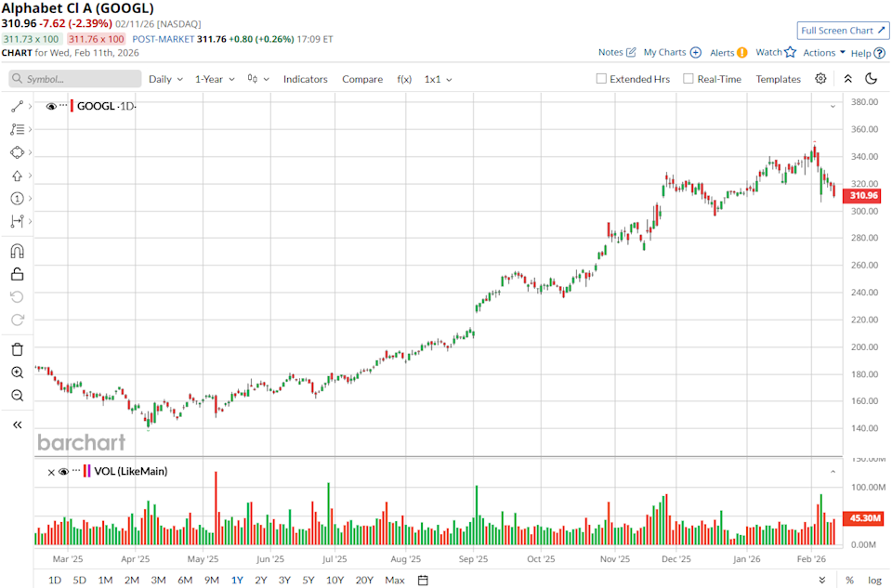Open the Actions dropdown
892x588 pixels.
coord(821,52)
